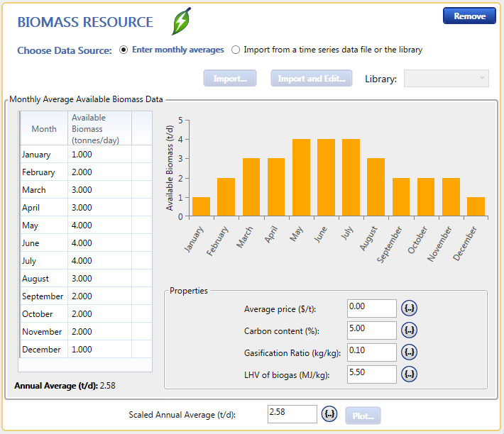Edit the Carbon content percentage field
The height and width of the screenshot is (434, 504).
click(371, 330)
